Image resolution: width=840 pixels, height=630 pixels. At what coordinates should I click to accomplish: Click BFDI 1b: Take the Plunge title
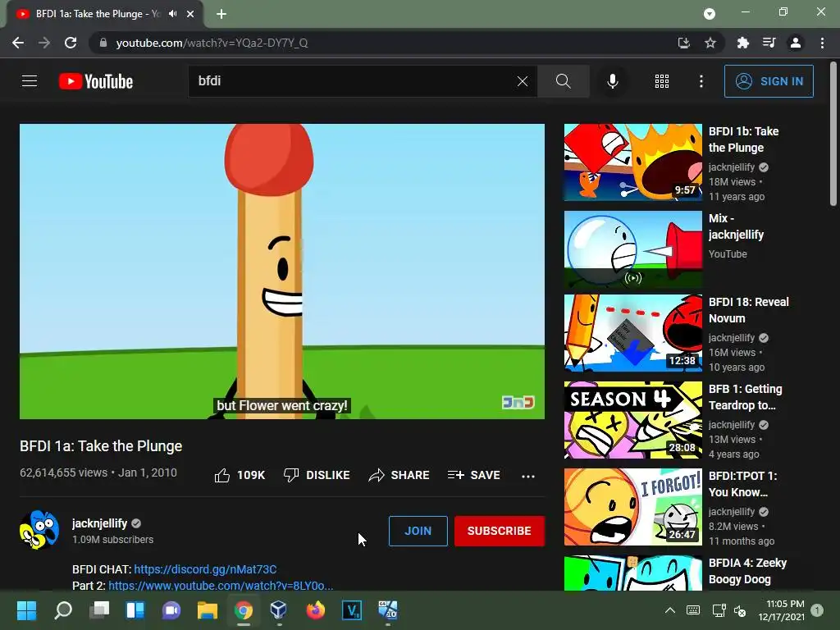click(743, 139)
